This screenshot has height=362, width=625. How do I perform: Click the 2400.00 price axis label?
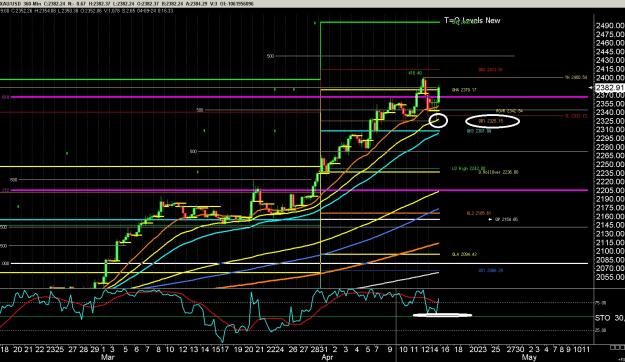610,78
